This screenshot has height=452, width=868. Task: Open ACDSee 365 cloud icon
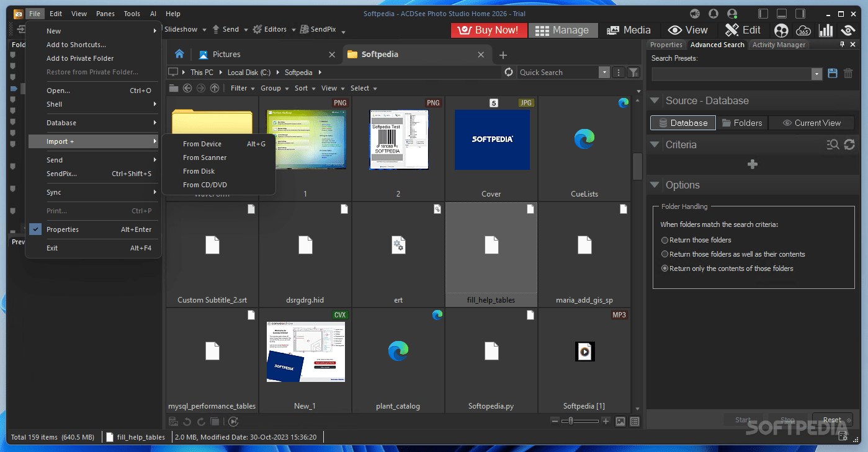803,30
